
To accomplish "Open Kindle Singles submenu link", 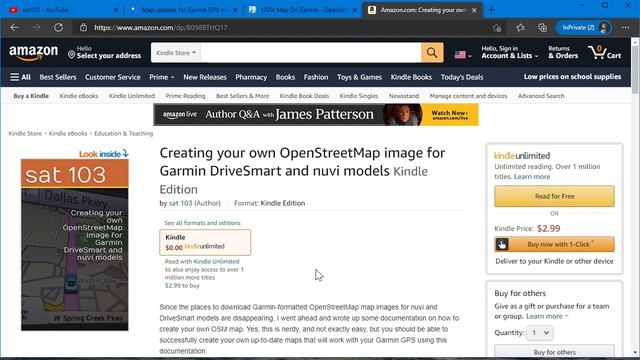I will (x=359, y=96).
